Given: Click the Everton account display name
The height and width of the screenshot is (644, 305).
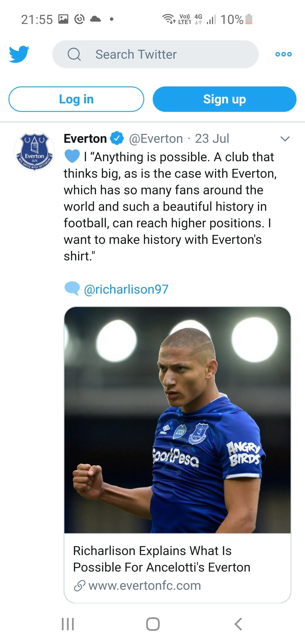Looking at the screenshot, I should pyautogui.click(x=85, y=139).
